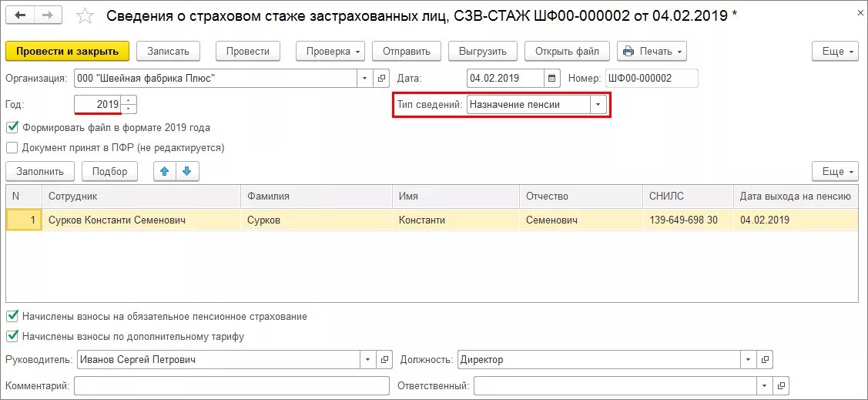
Task: Click the Заполнить button
Action: pos(40,172)
